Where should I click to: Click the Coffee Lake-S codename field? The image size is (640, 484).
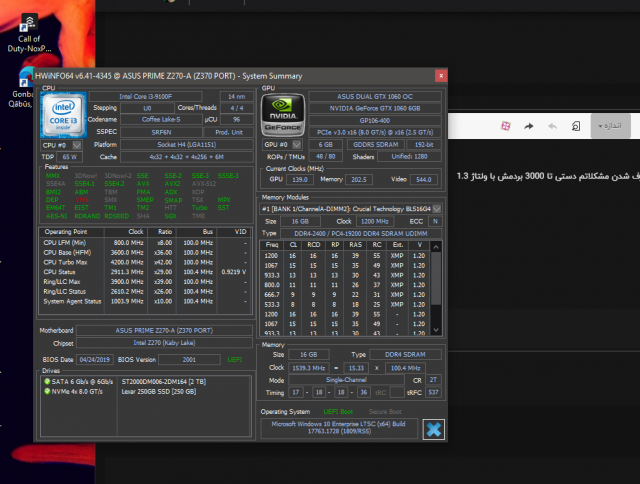(161, 120)
